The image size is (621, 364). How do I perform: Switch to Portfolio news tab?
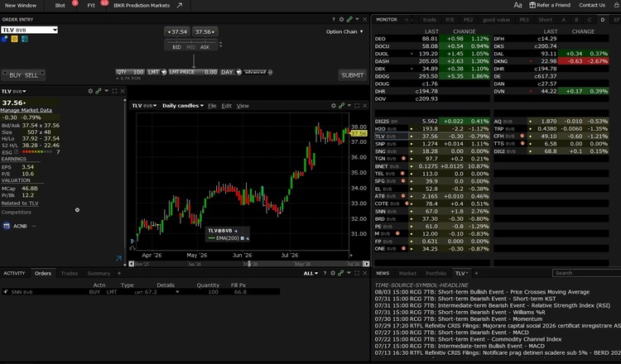(436, 273)
